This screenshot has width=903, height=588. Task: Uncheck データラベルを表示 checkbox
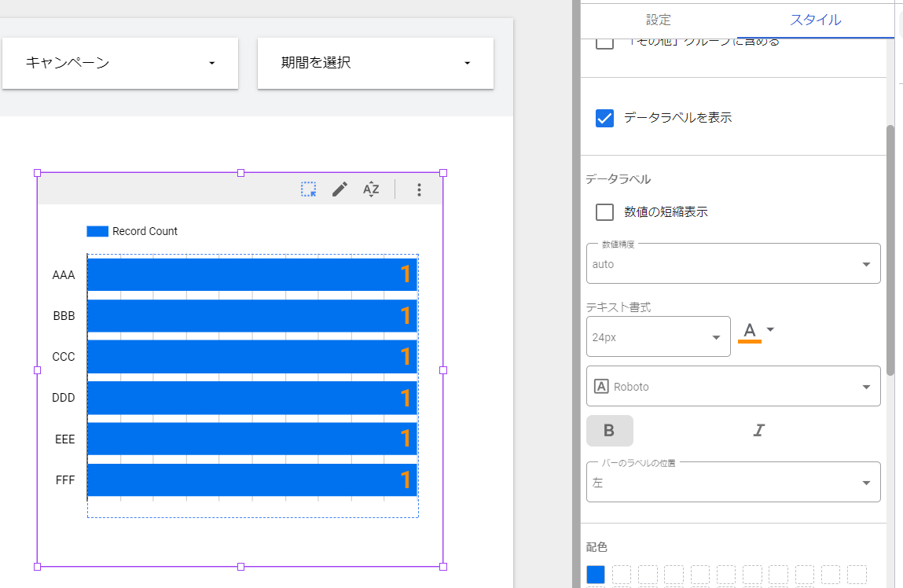point(604,117)
